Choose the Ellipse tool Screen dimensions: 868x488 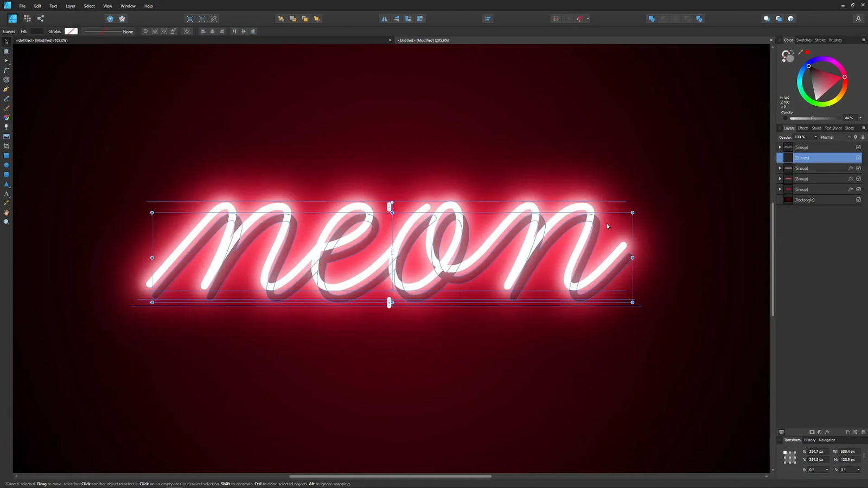pyautogui.click(x=7, y=164)
